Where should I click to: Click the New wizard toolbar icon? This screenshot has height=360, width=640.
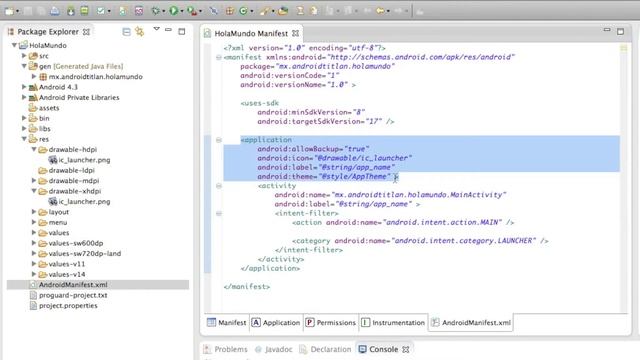[9, 11]
